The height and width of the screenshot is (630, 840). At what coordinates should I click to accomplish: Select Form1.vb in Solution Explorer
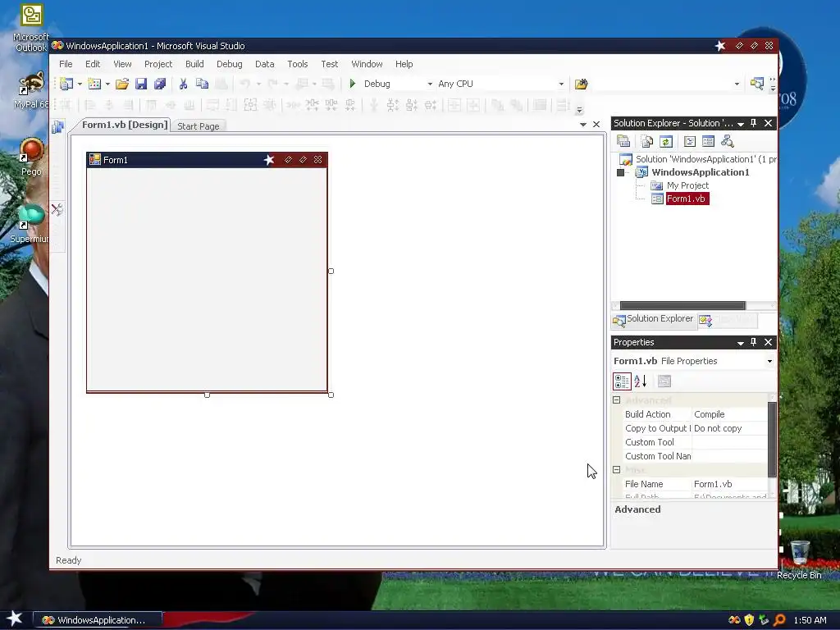[687, 199]
